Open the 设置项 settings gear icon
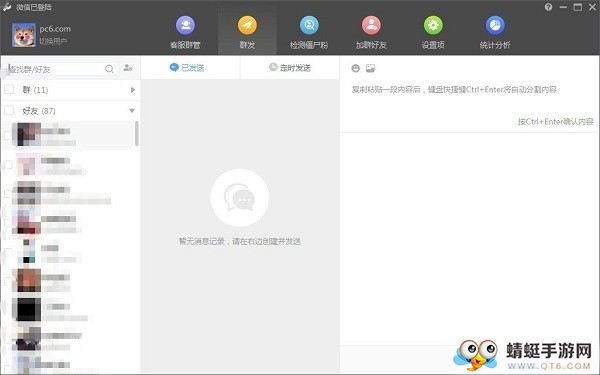This screenshot has height=375, width=600. tap(433, 25)
